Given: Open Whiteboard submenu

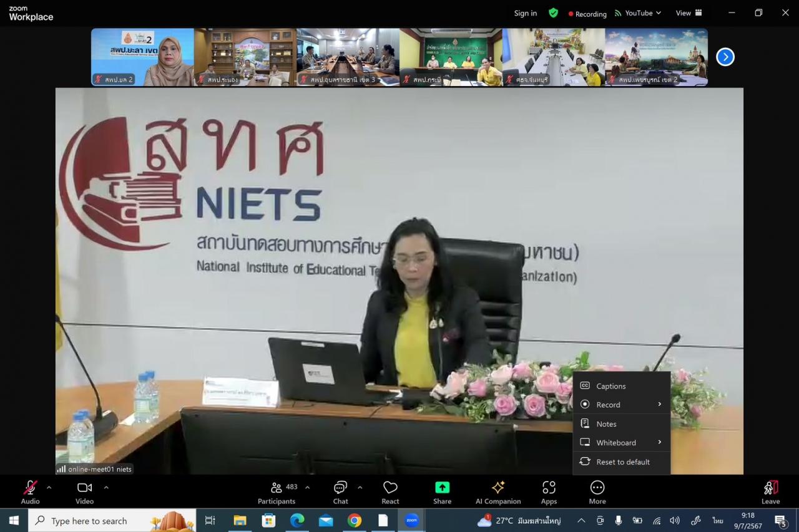Looking at the screenshot, I should click(x=622, y=442).
